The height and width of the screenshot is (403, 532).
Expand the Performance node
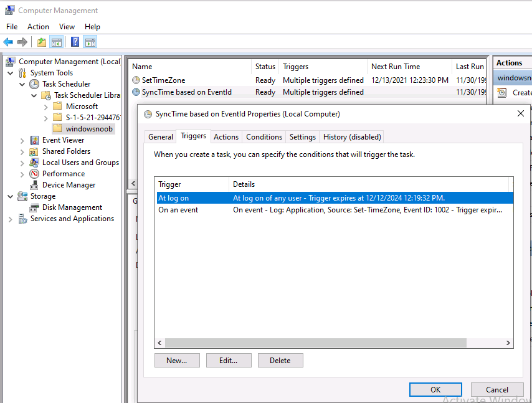click(22, 174)
